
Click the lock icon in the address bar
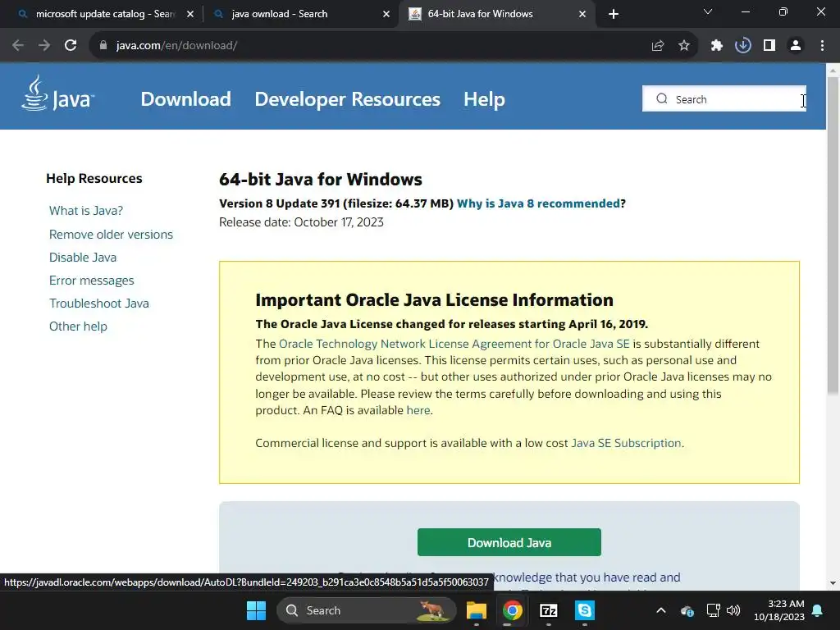[103, 46]
